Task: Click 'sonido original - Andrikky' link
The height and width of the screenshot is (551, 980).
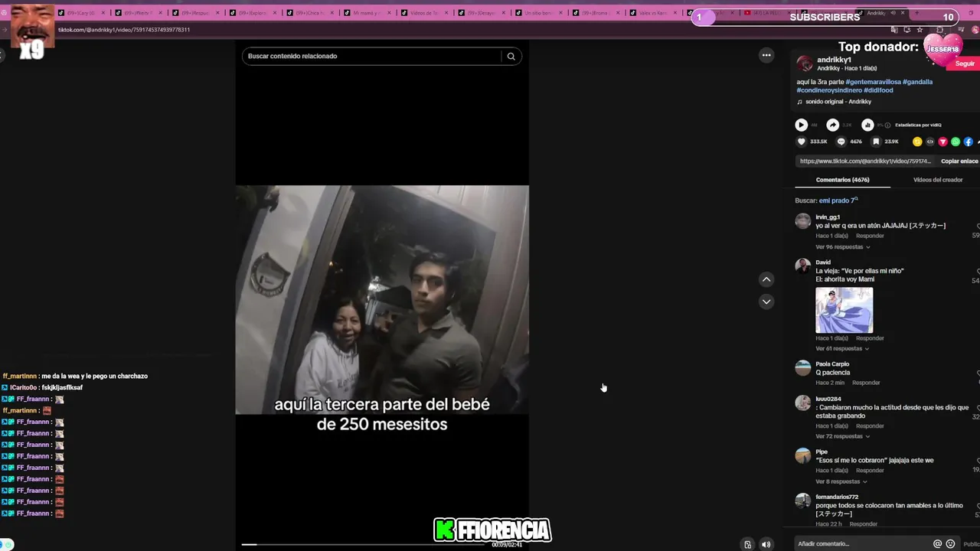Action: point(838,102)
